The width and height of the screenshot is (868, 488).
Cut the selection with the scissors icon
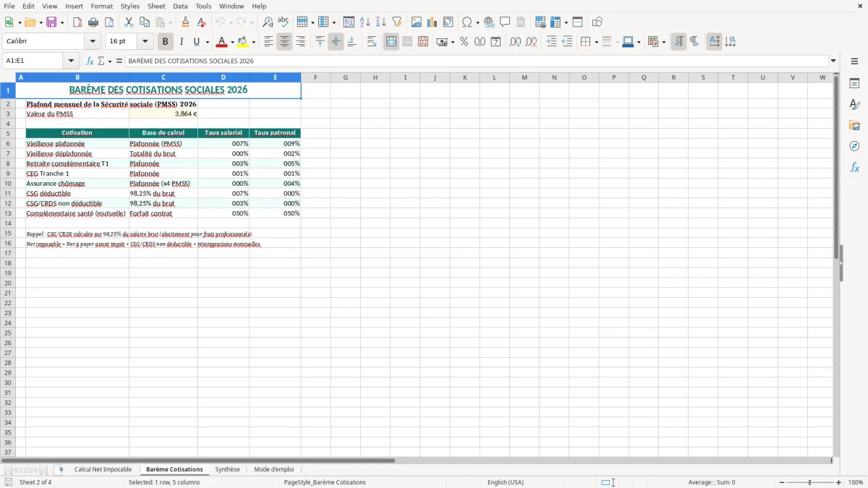[129, 22]
